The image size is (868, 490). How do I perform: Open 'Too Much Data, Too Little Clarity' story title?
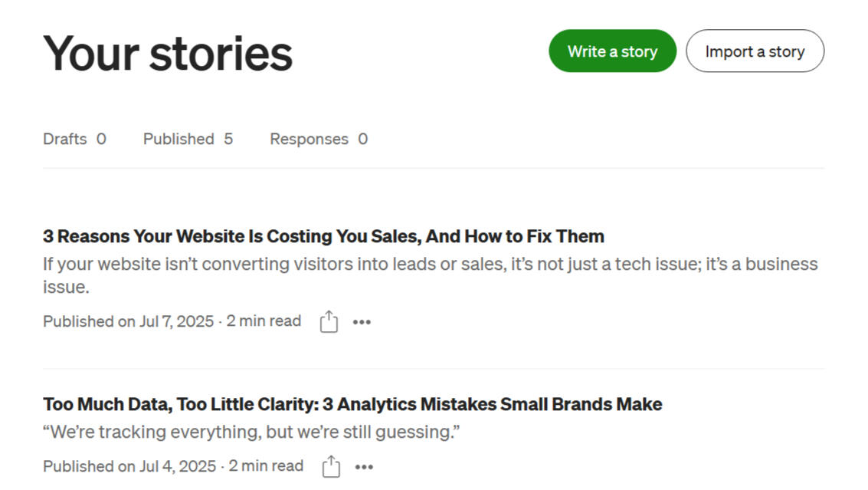[352, 404]
